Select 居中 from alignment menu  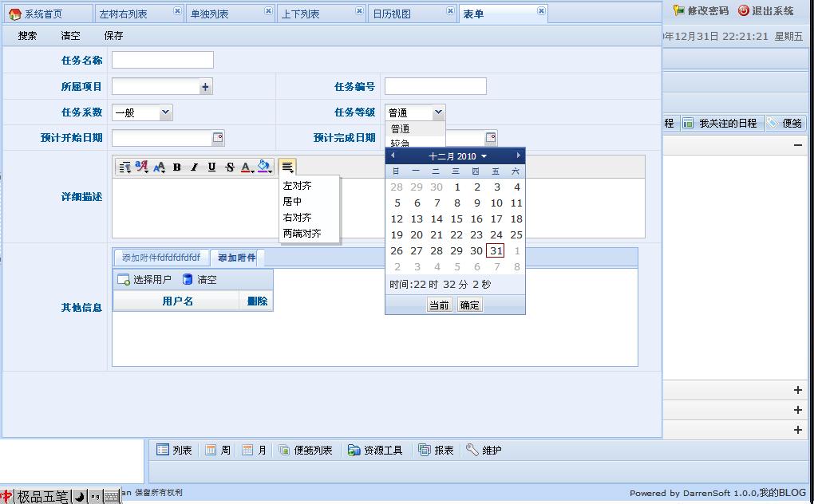click(293, 202)
